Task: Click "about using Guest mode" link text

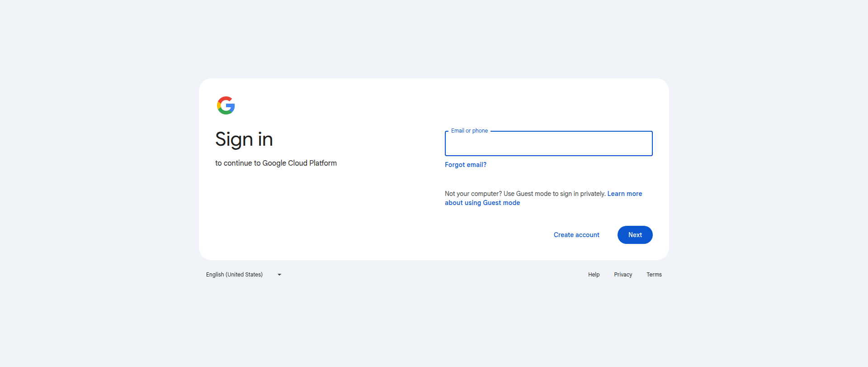Action: (x=482, y=203)
